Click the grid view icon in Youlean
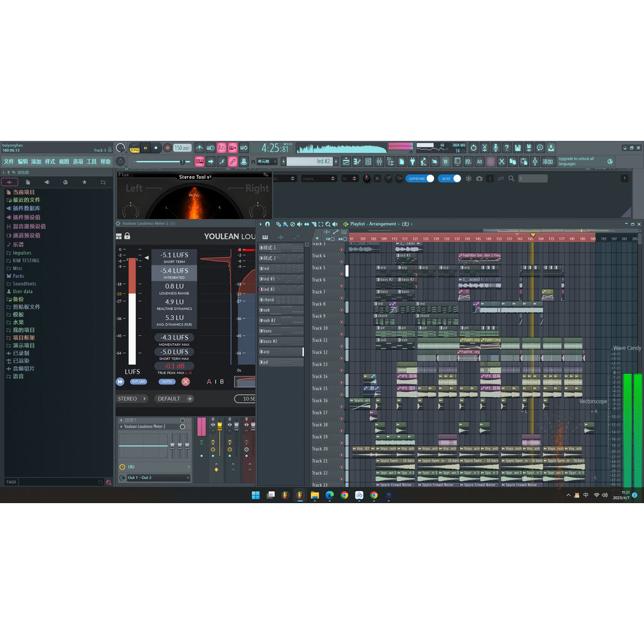Image resolution: width=644 pixels, height=644 pixels. 119,236
